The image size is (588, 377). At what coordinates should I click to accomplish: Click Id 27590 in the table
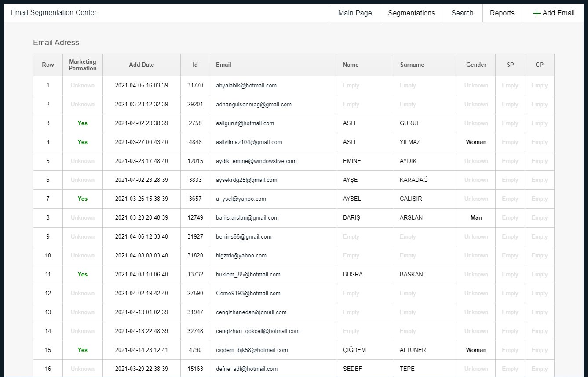point(195,294)
